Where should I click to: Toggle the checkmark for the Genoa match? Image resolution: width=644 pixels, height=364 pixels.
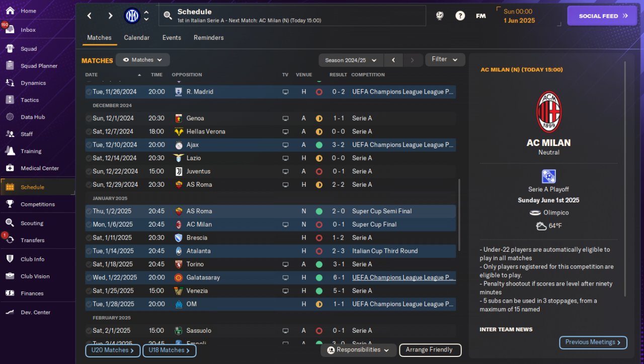pos(89,118)
